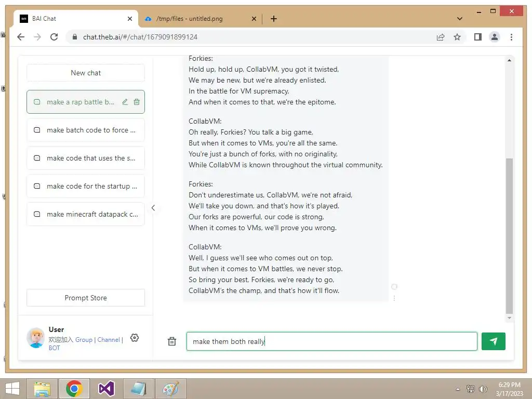Open network icon in system tray
Image resolution: width=532 pixels, height=399 pixels.
[471, 389]
